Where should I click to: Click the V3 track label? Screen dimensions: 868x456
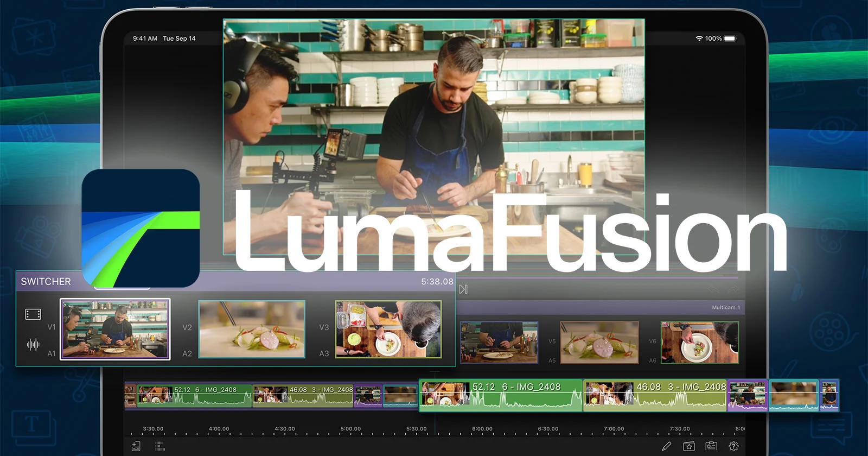(324, 327)
